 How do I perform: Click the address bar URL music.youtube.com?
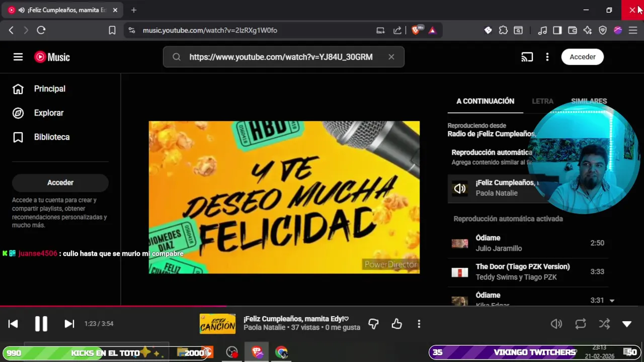click(210, 30)
